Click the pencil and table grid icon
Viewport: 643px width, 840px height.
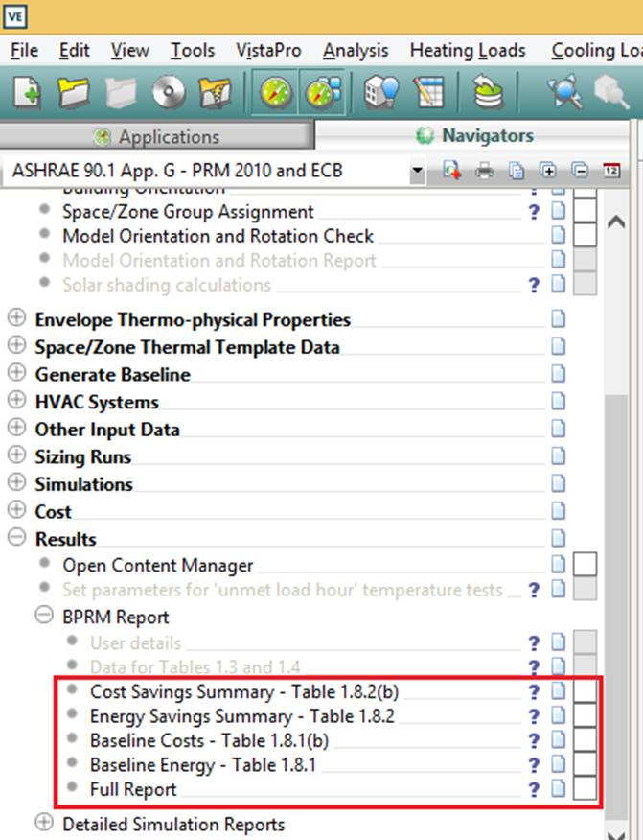coord(429,92)
